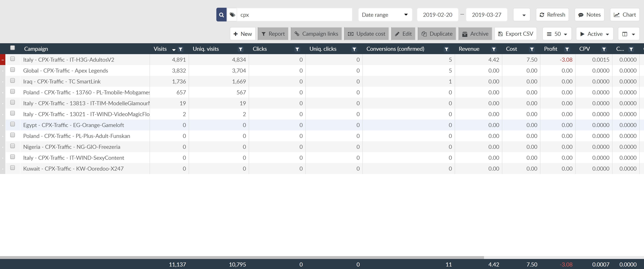Viewport: 644px width, 269px height.
Task: Expand the Date range dropdown
Action: [385, 15]
